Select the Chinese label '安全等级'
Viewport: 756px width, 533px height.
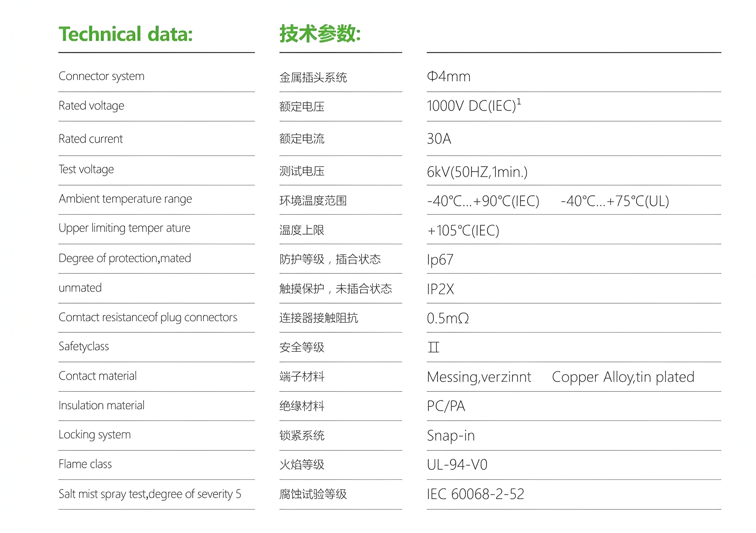point(302,348)
